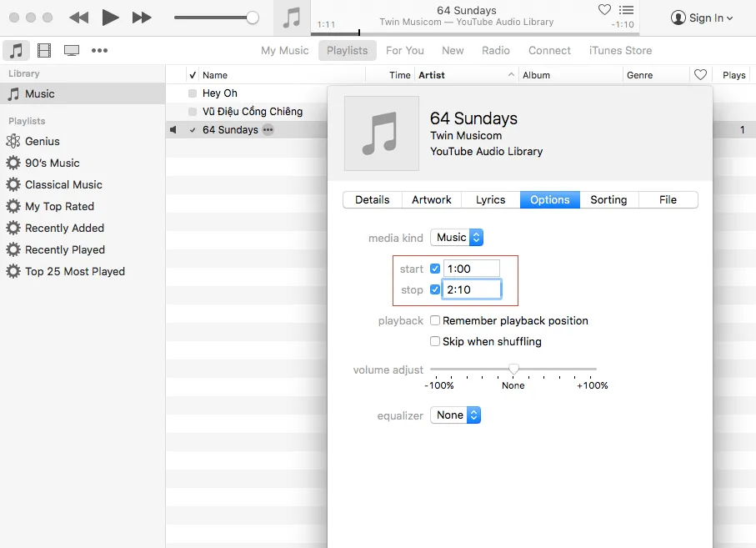Screen dimensions: 756x548
Task: Uncheck the stop time checkbox
Action: pos(435,289)
